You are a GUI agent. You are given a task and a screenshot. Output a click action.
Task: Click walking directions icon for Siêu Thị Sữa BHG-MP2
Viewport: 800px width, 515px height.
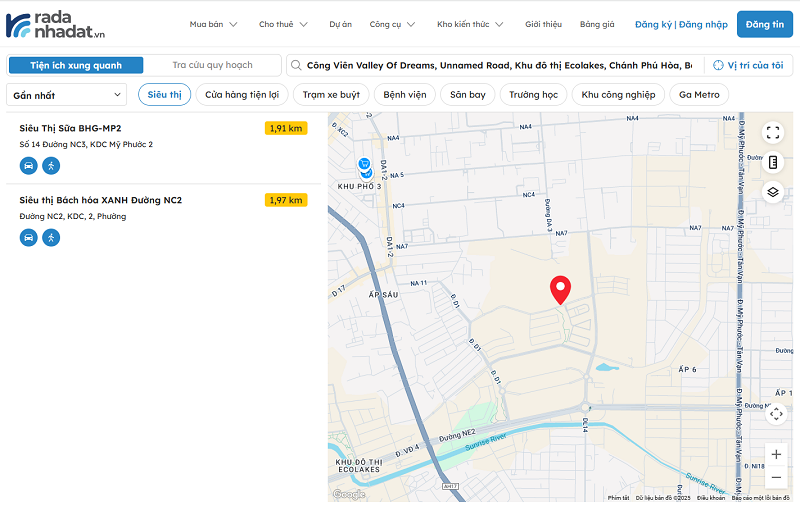(51, 165)
